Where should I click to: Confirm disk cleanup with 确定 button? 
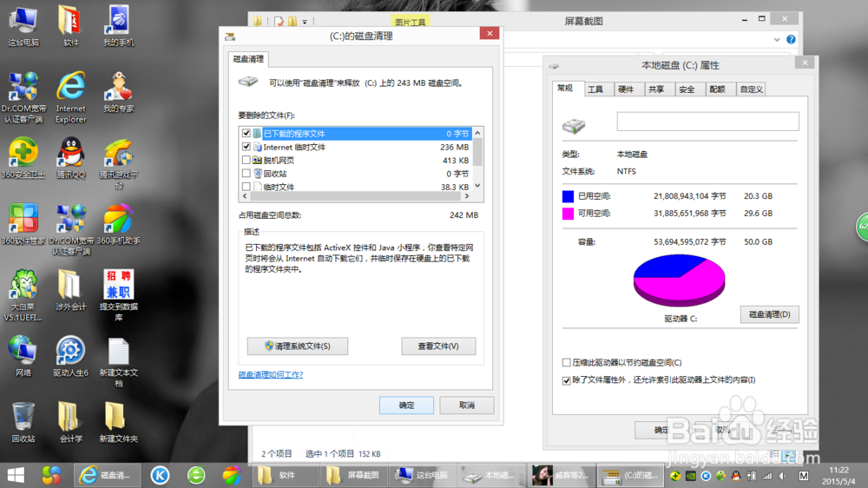click(x=406, y=406)
